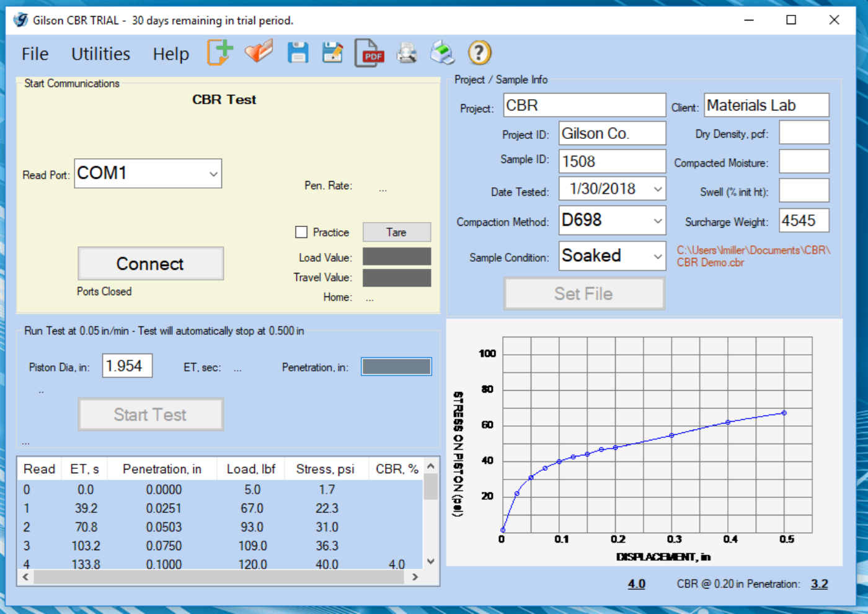Click the Set File button
This screenshot has width=868, height=614.
pos(584,293)
